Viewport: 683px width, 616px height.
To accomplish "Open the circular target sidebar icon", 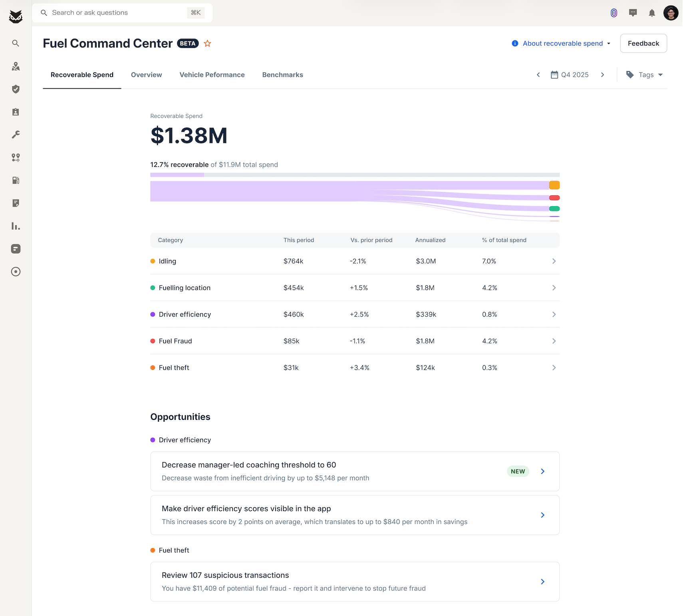I will 16,272.
